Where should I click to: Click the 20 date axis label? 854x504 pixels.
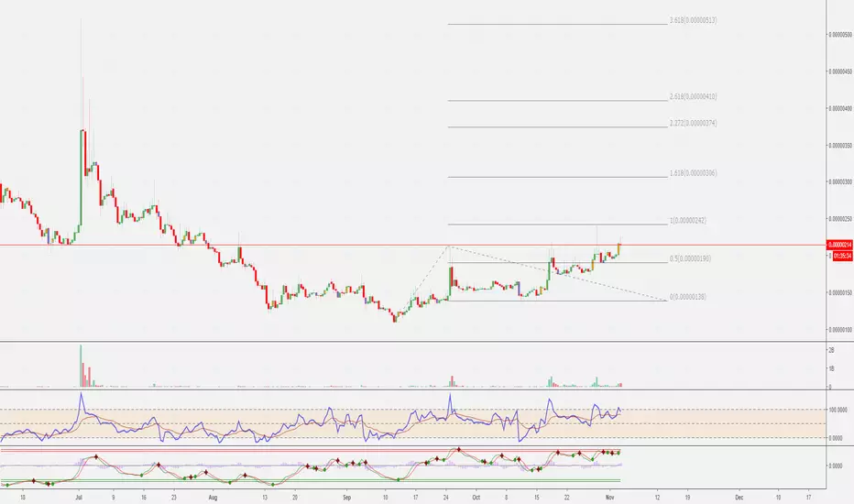[295, 498]
